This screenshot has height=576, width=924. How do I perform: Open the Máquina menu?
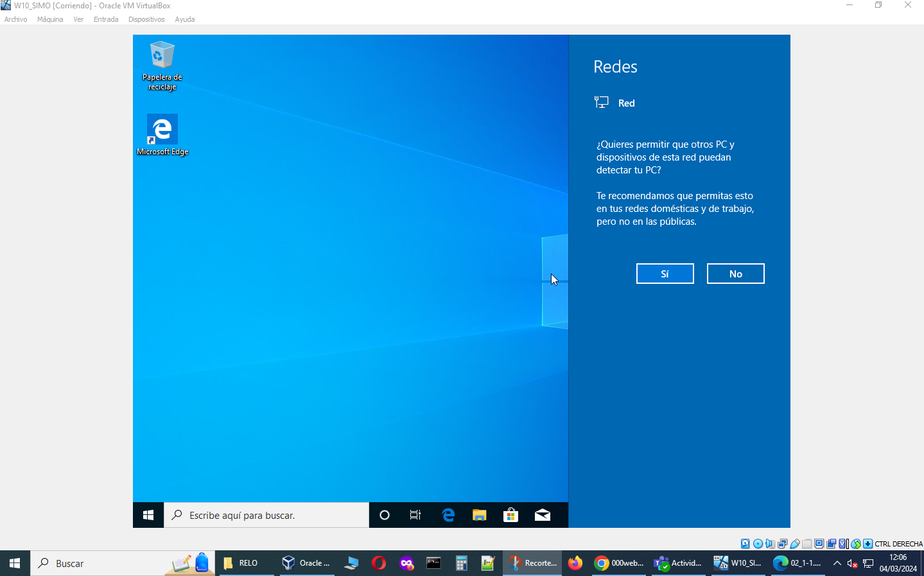50,19
